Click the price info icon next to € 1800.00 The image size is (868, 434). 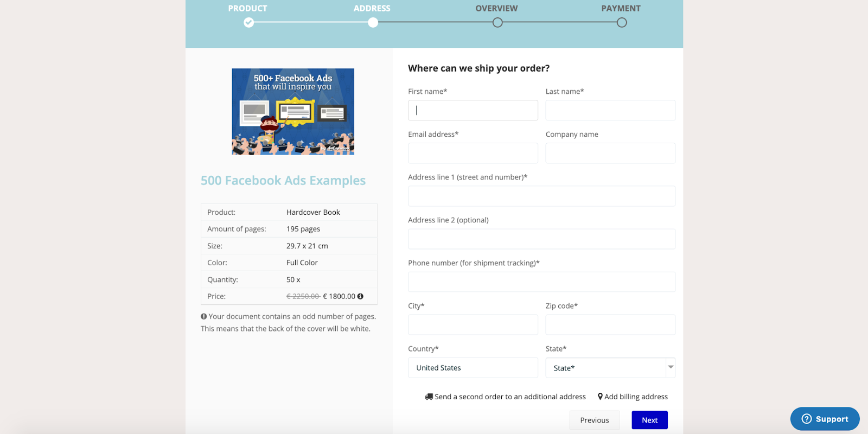pos(360,296)
